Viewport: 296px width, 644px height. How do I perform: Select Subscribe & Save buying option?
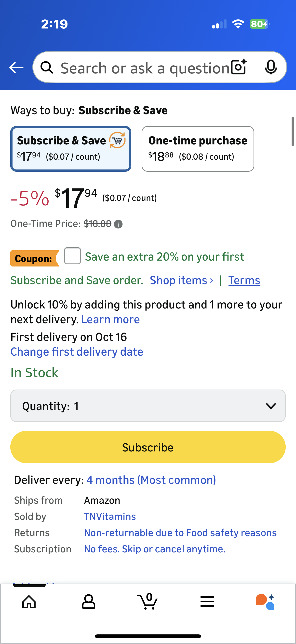coord(71,149)
